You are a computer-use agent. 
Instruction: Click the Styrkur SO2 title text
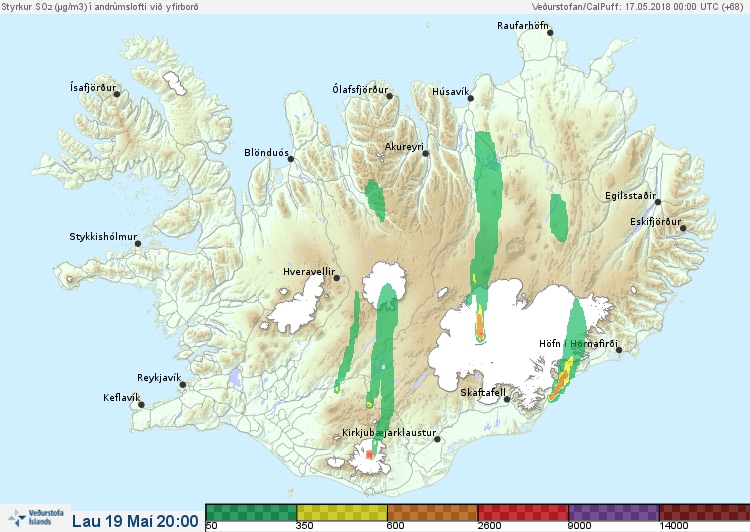tap(99, 7)
